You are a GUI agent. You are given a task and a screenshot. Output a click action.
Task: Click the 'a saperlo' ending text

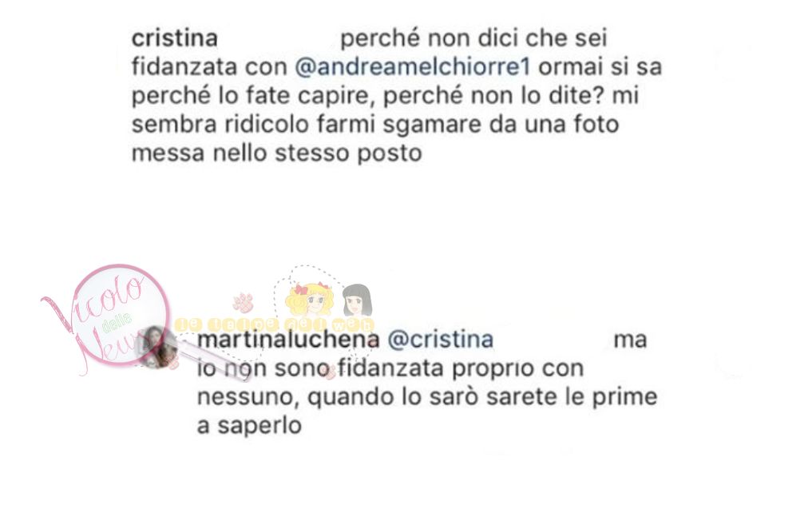[x=250, y=426]
